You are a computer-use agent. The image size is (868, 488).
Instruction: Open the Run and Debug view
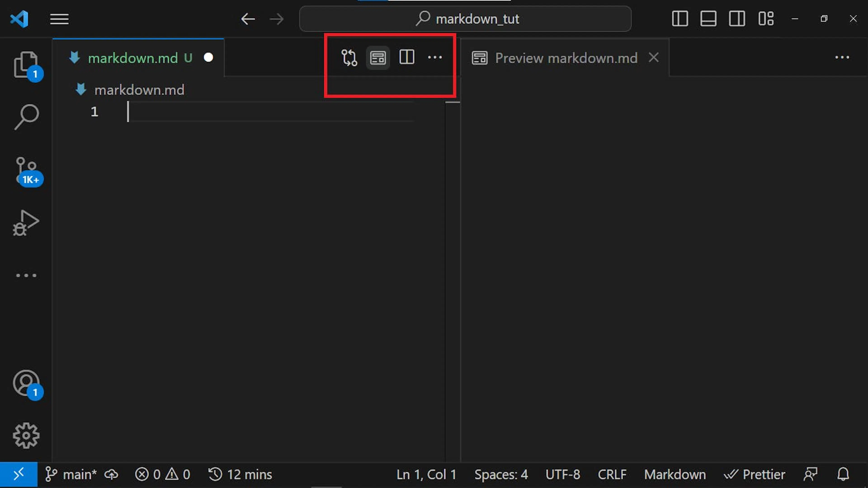(x=26, y=223)
